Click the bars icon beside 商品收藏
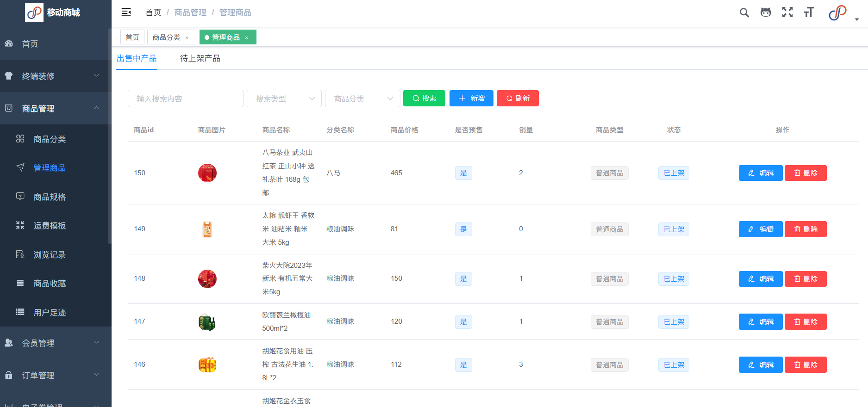 (x=20, y=283)
